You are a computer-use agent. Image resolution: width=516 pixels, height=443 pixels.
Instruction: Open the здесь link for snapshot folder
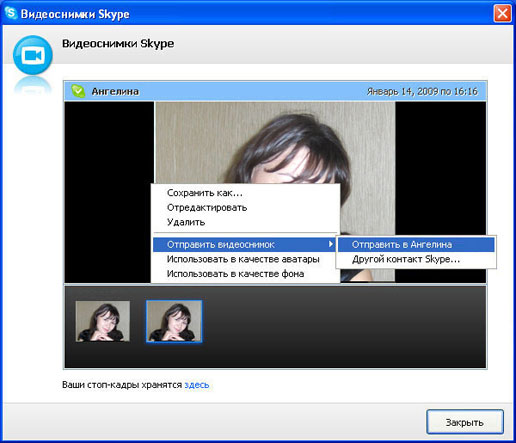click(197, 385)
